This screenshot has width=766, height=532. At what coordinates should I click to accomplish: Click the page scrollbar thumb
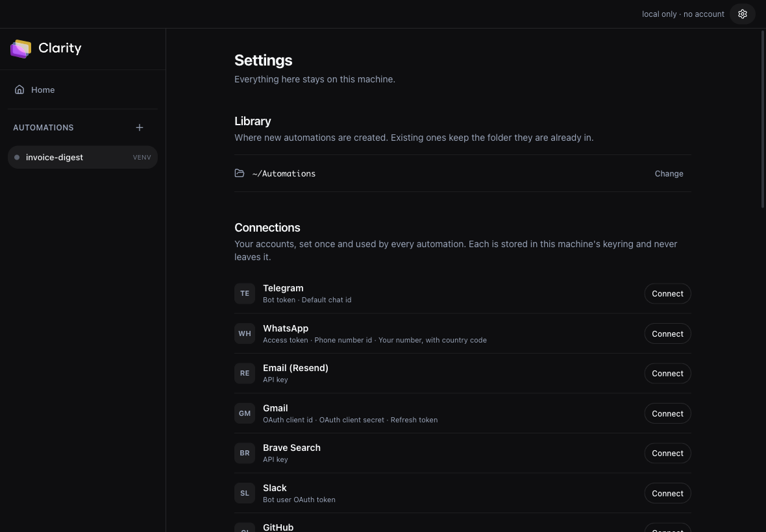point(763,119)
